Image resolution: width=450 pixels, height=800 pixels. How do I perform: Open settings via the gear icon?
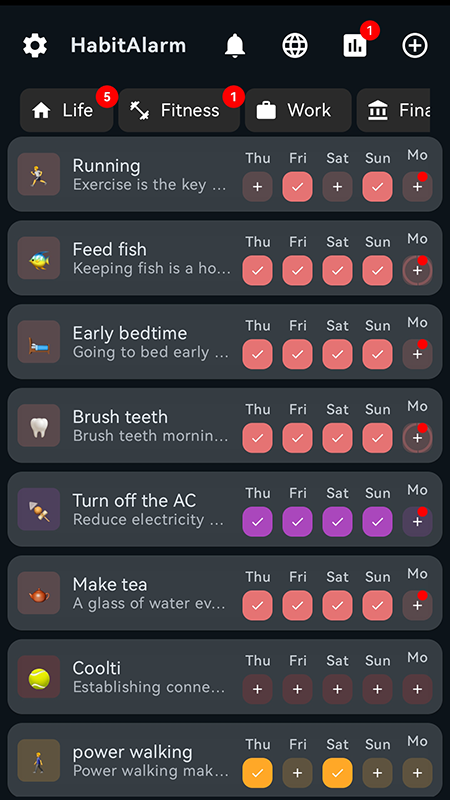(x=35, y=45)
